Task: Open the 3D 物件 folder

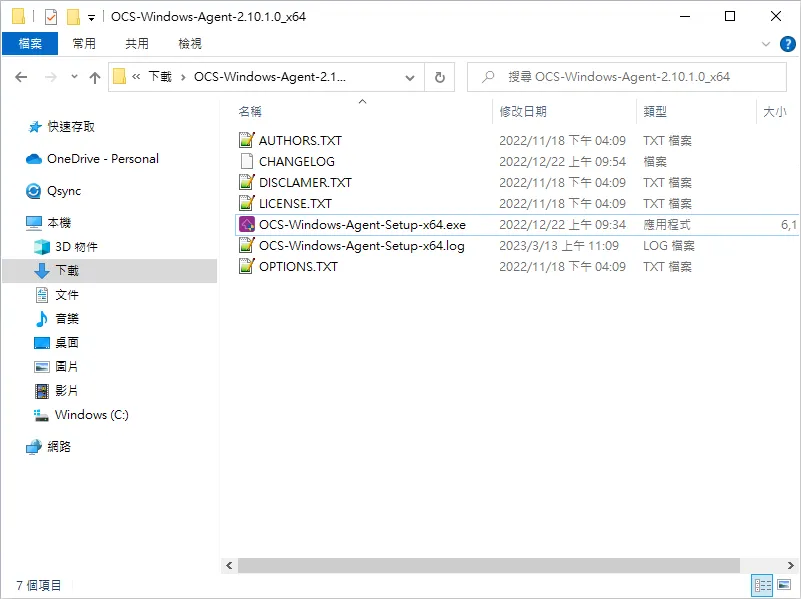Action: pyautogui.click(x=76, y=247)
